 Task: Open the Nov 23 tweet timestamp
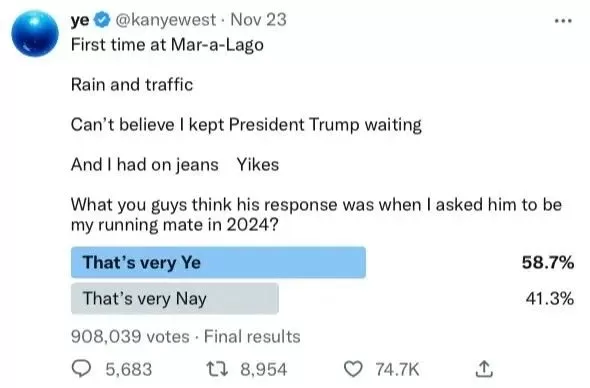(258, 20)
